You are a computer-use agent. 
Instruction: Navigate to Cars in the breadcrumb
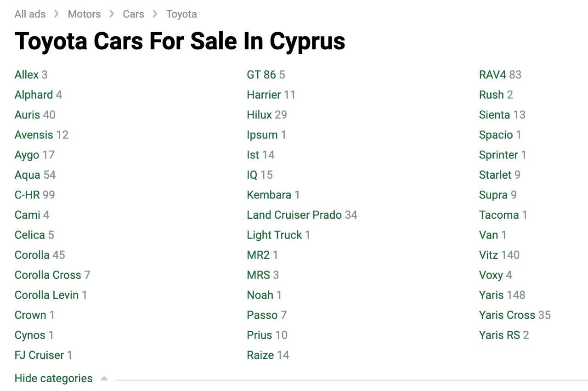(x=133, y=14)
